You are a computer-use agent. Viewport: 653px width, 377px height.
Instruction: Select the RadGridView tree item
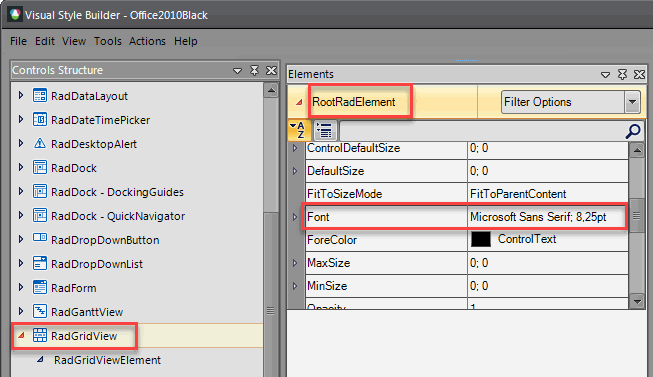coord(84,336)
